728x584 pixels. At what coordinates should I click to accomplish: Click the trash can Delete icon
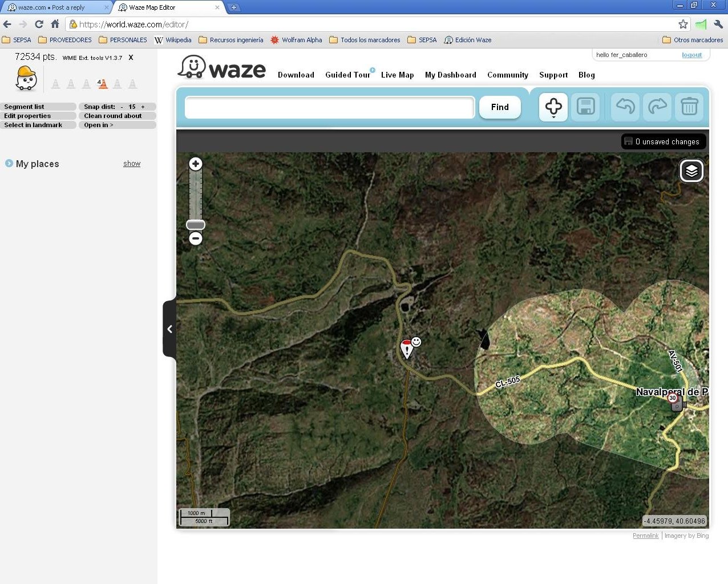[x=689, y=107]
